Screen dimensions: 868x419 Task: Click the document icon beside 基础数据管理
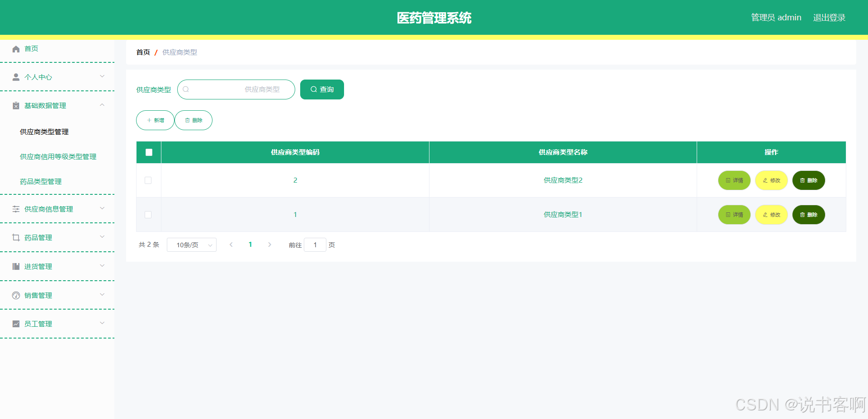(x=16, y=105)
